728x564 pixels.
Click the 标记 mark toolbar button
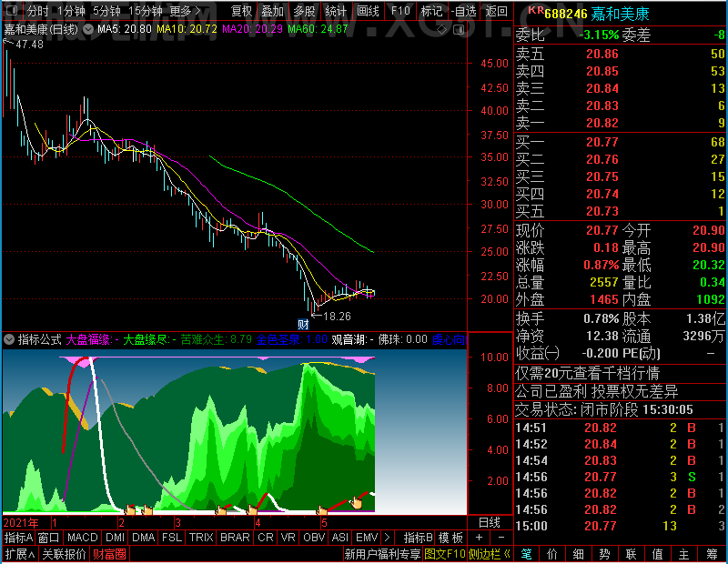click(431, 11)
